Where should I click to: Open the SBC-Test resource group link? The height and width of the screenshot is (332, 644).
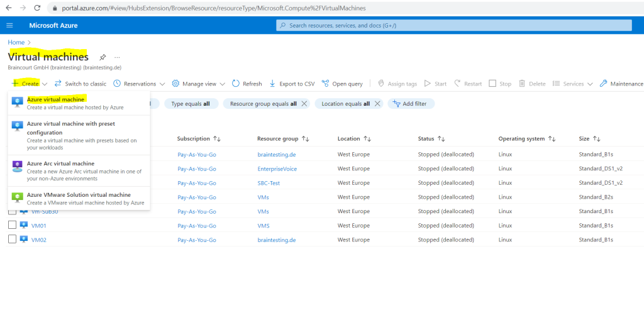(269, 183)
